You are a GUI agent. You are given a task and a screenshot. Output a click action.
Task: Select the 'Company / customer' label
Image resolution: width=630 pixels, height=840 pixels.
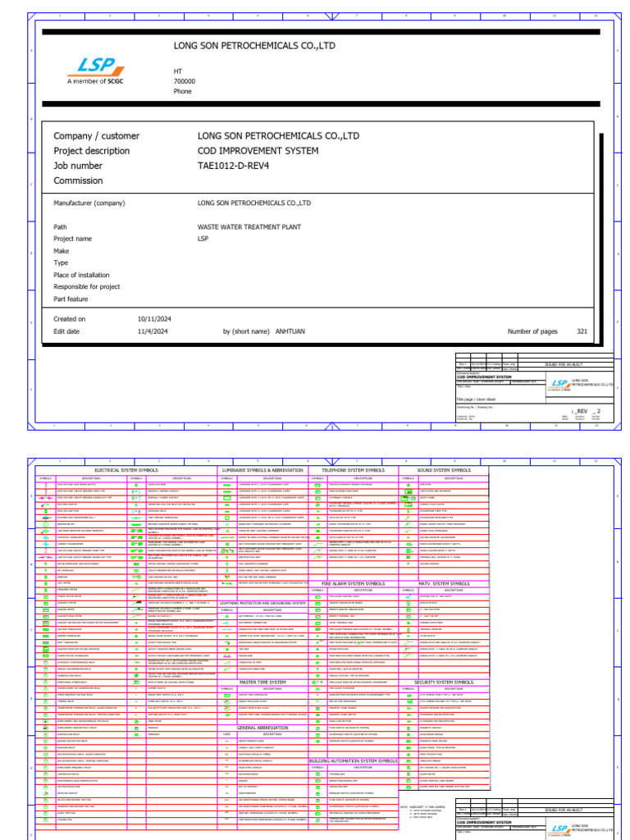97,136
